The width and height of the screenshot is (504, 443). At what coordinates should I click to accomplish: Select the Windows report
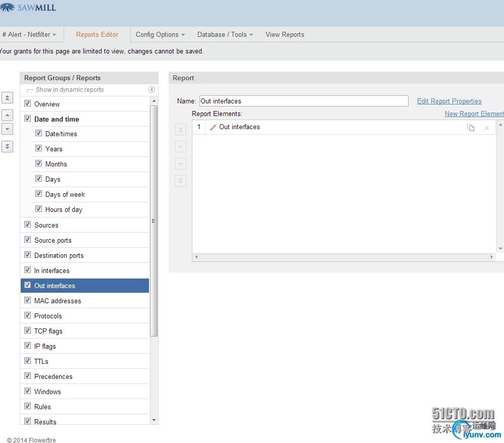[85, 392]
